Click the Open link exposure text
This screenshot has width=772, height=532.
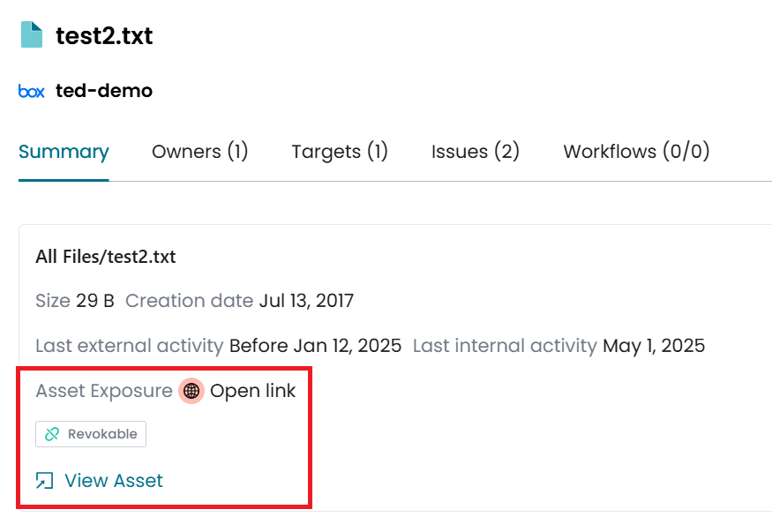(253, 391)
